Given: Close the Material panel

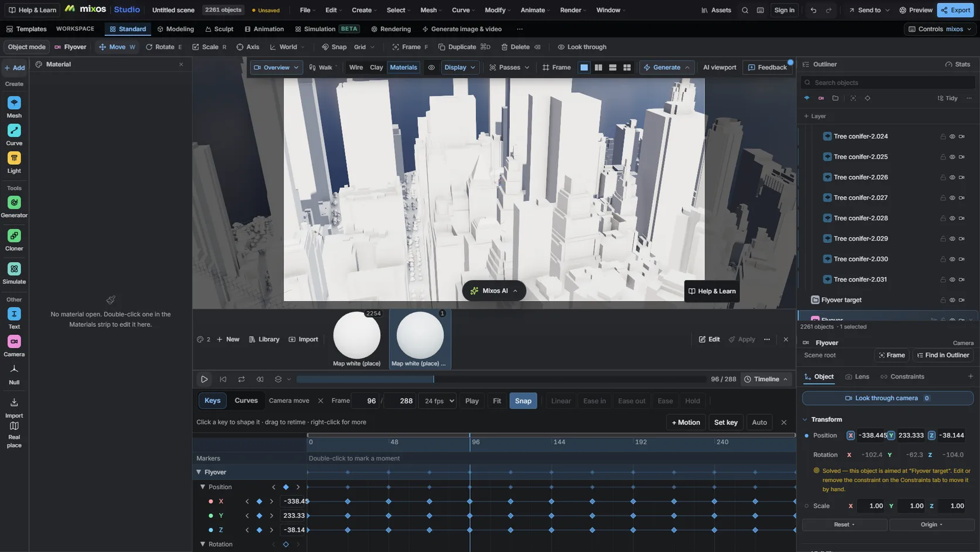Looking at the screenshot, I should pyautogui.click(x=181, y=65).
